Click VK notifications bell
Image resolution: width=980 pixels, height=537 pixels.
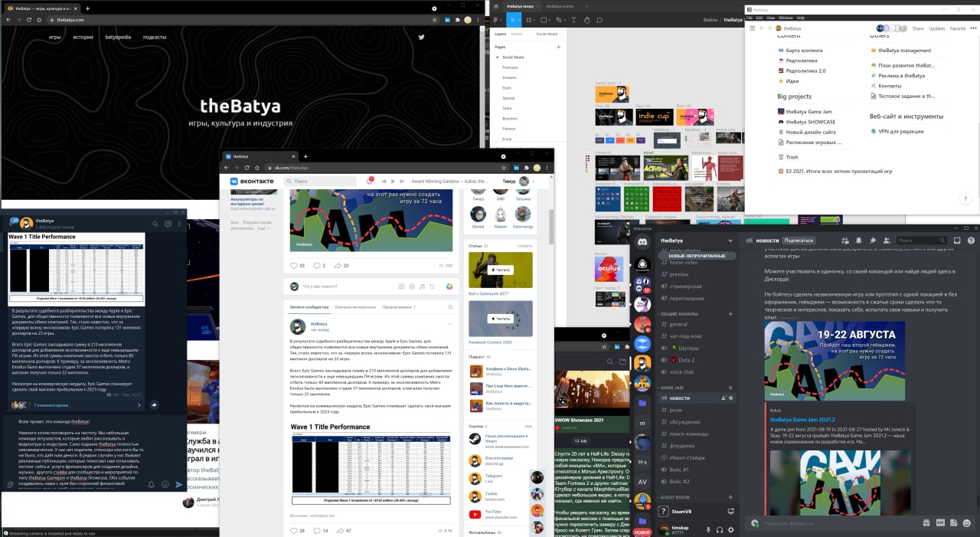369,182
